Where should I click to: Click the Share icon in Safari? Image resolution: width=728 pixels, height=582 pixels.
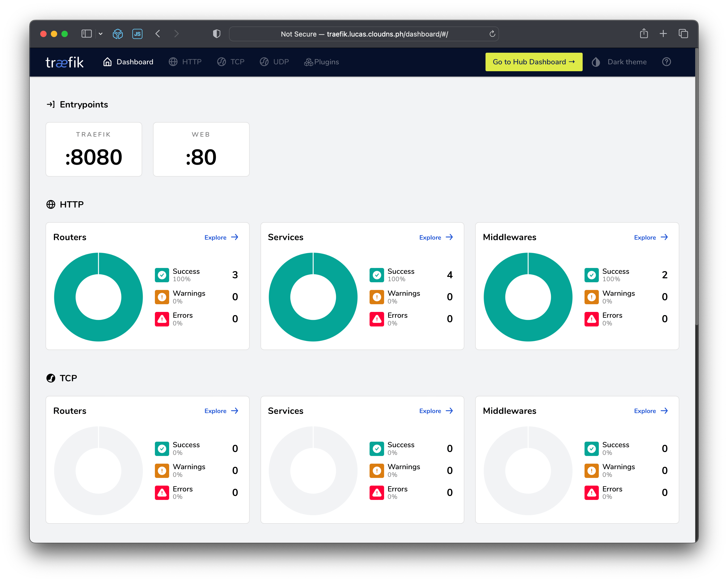pos(644,34)
